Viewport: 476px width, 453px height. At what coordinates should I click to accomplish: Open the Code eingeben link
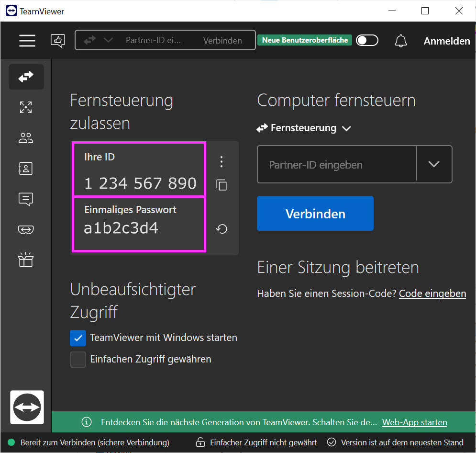point(432,294)
